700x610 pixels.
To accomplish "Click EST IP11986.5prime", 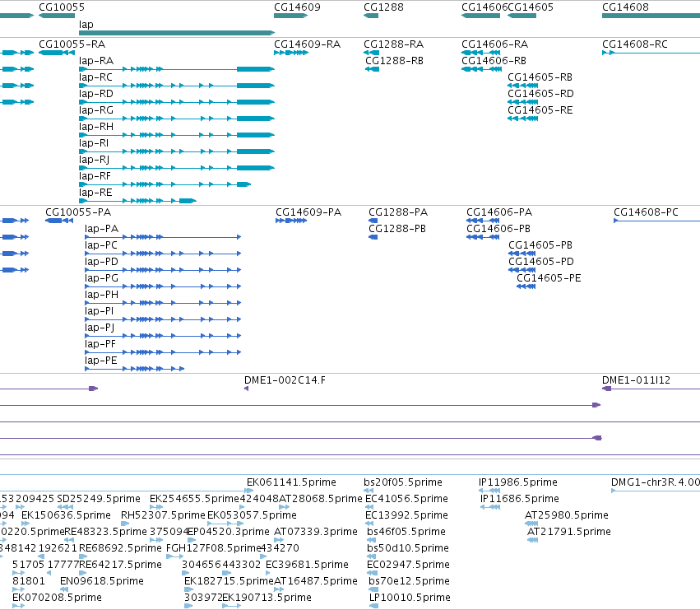I will [518, 482].
